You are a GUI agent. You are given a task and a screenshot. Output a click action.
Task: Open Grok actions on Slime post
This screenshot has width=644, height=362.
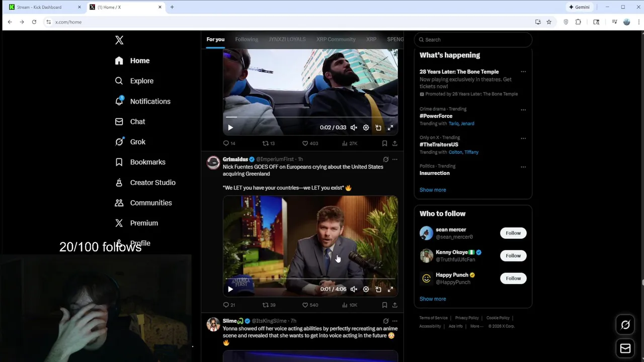point(386,321)
